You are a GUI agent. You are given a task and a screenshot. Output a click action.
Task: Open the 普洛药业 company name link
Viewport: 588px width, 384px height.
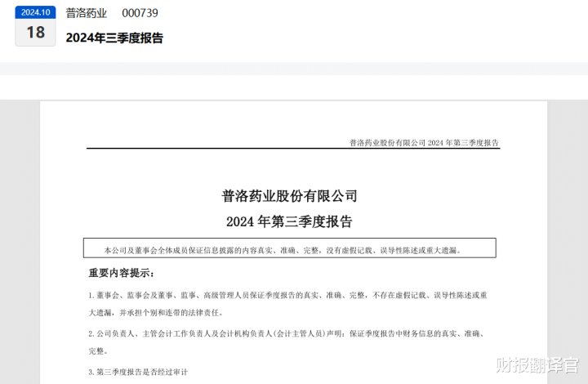87,13
